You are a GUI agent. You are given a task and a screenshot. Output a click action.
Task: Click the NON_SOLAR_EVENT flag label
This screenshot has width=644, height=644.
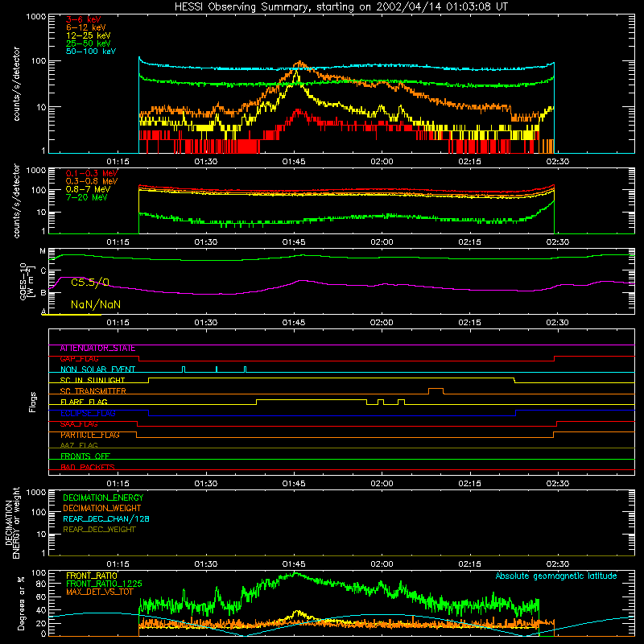coord(97,369)
